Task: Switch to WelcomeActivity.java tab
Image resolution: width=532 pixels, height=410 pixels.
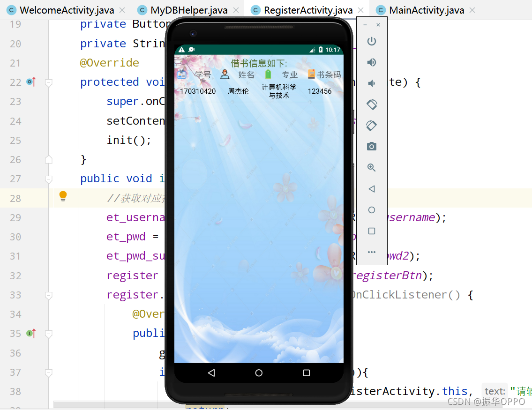Action: 67,10
